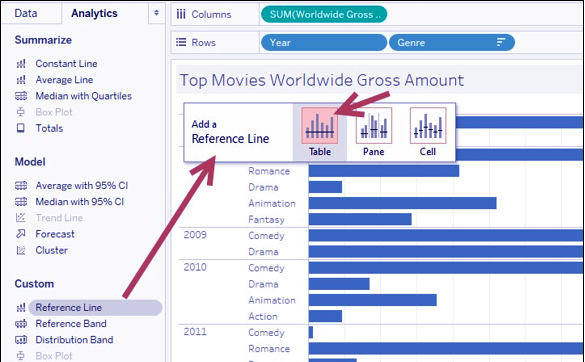Select Reference Band under Custom
The width and height of the screenshot is (585, 362).
click(x=71, y=324)
